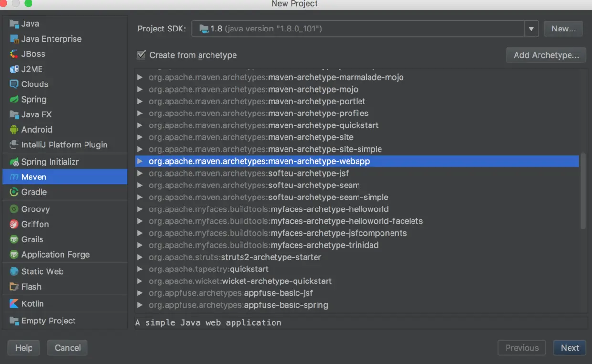
Task: Click the Groovy 'G' icon
Action: 14,209
